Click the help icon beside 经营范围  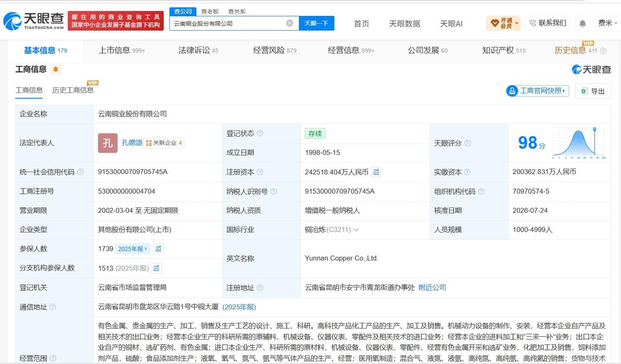pos(52,358)
